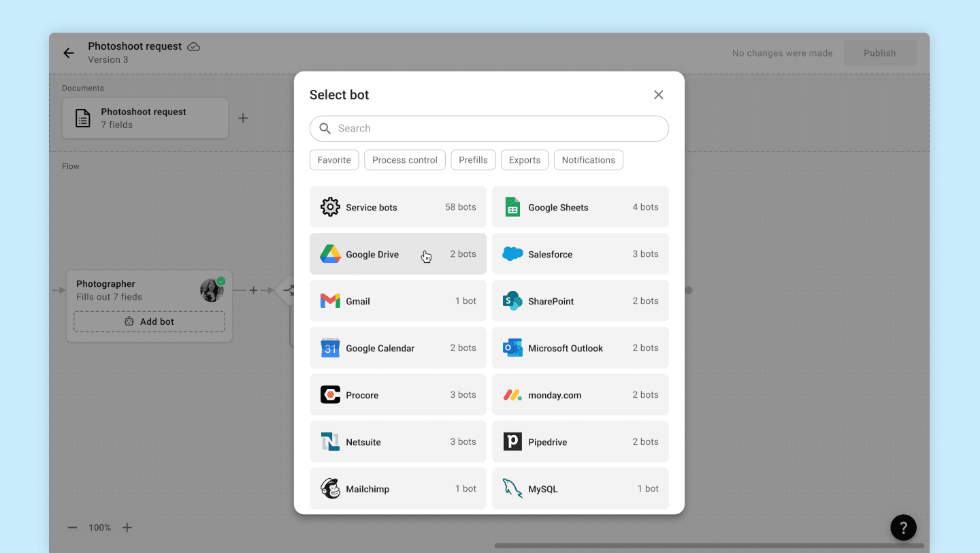
Task: Zoom out with the minus icon
Action: pyautogui.click(x=73, y=528)
